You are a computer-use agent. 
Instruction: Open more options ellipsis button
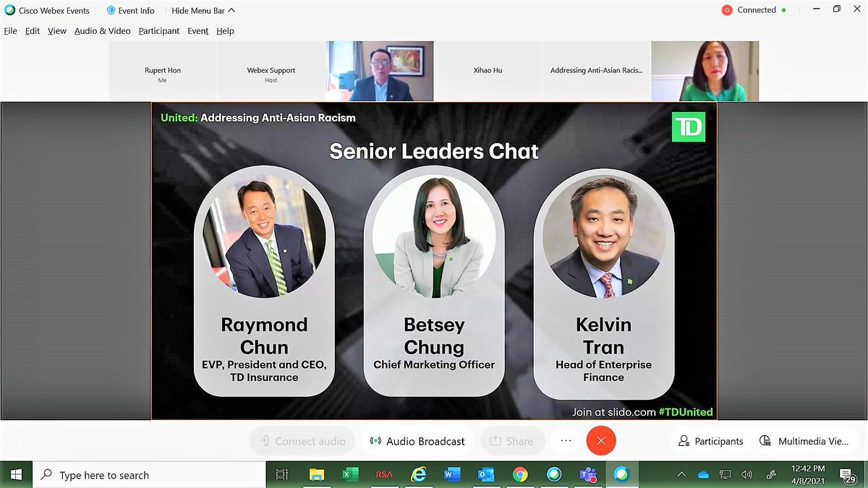coord(566,441)
